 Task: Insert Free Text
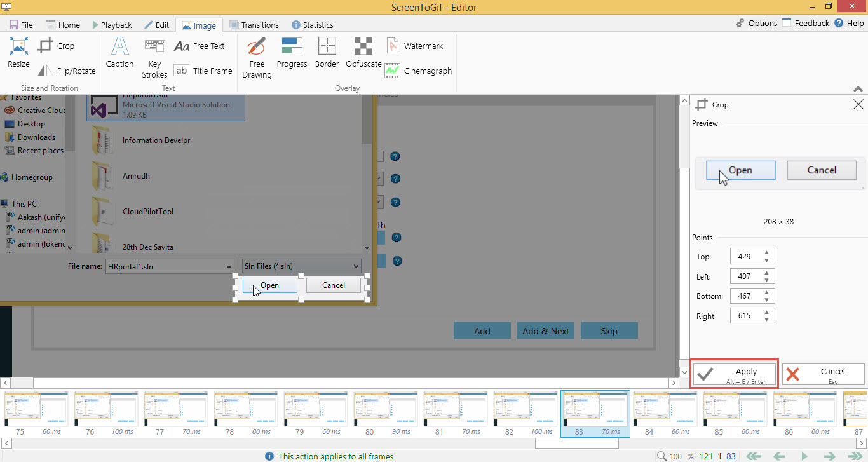pos(200,46)
